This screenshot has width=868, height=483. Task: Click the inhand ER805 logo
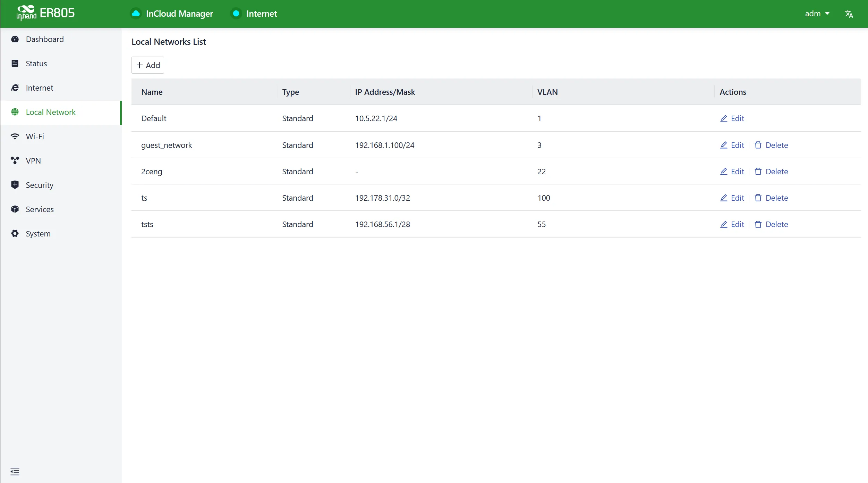pos(45,13)
